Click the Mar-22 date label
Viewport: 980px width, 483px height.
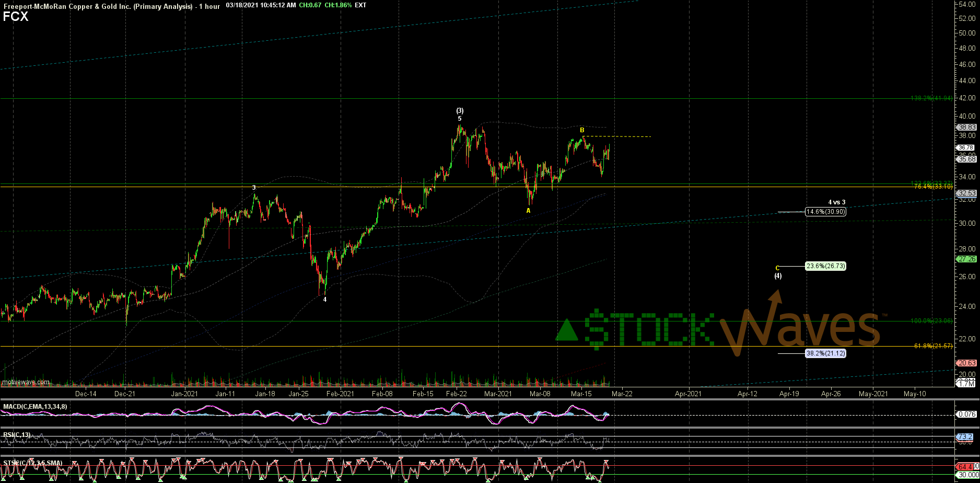point(622,394)
